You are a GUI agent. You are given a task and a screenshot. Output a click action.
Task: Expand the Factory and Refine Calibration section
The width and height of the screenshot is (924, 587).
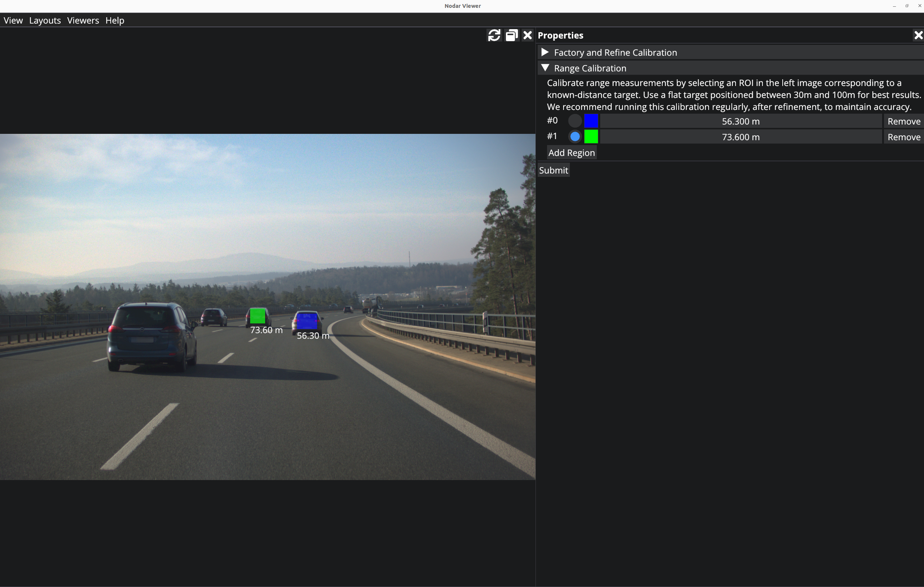[545, 52]
